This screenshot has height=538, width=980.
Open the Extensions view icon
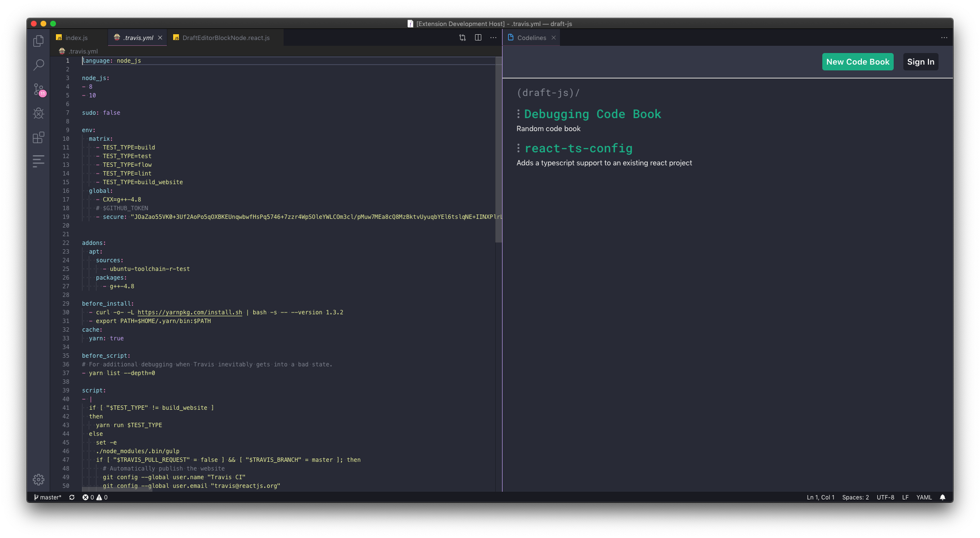coord(39,137)
